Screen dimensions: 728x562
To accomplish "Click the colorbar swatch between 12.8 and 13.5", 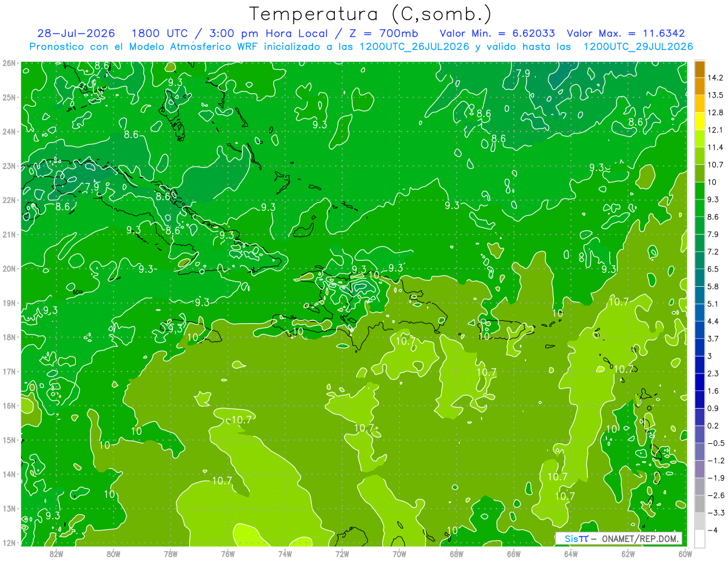I will tap(699, 104).
